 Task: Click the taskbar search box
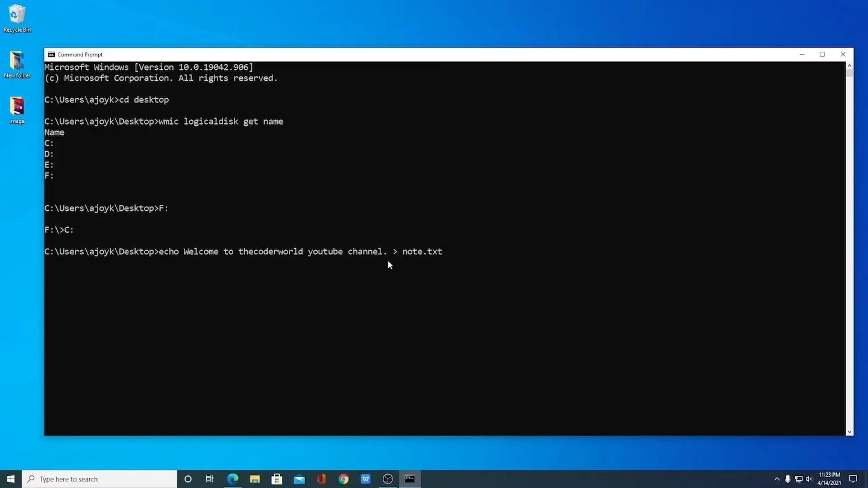point(99,479)
